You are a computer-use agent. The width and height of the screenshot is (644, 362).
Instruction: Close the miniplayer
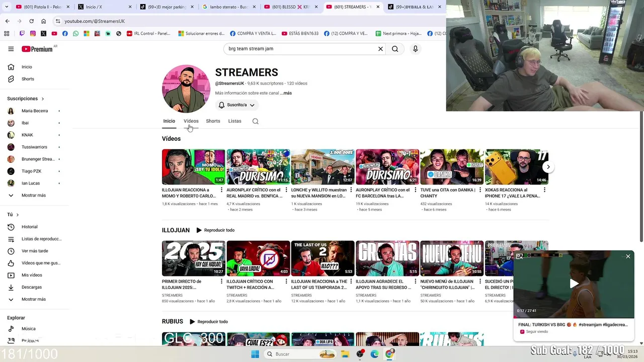(x=628, y=256)
